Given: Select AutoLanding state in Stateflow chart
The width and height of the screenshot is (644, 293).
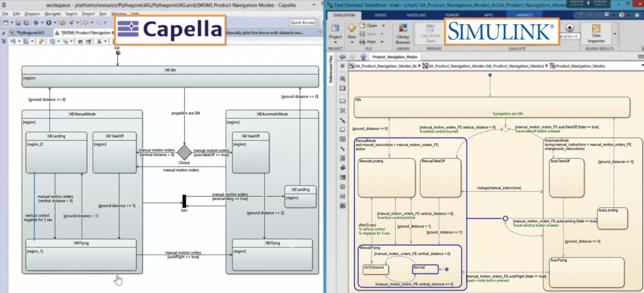Looking at the screenshot, I should click(612, 218).
